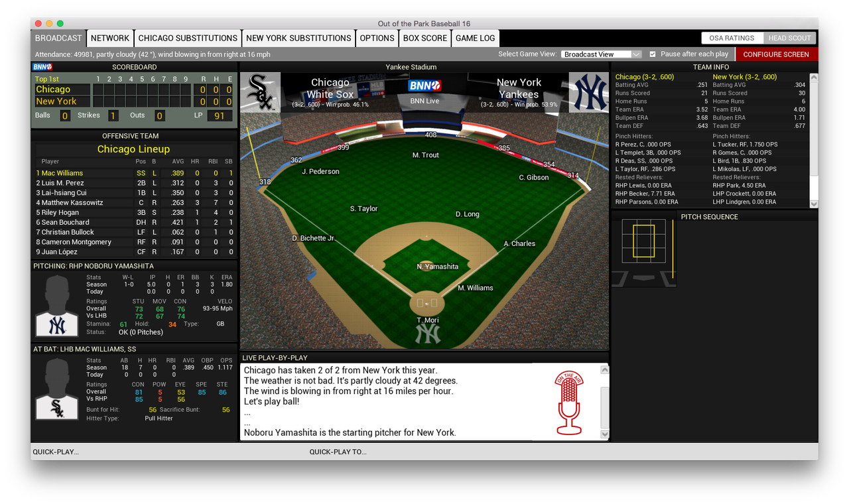Screen dimensions: 849x504
Task: Select Luis M. Perez in lineup
Action: [x=135, y=183]
